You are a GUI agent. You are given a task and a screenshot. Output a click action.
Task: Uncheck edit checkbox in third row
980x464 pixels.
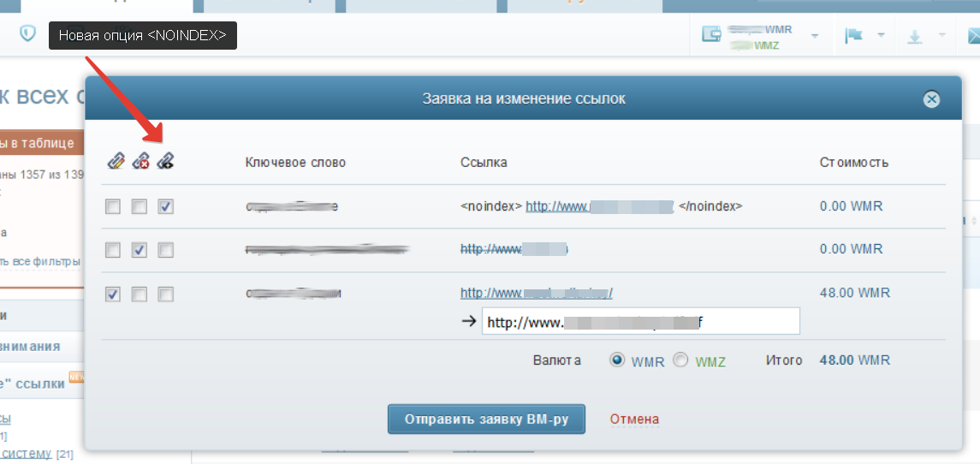[113, 294]
